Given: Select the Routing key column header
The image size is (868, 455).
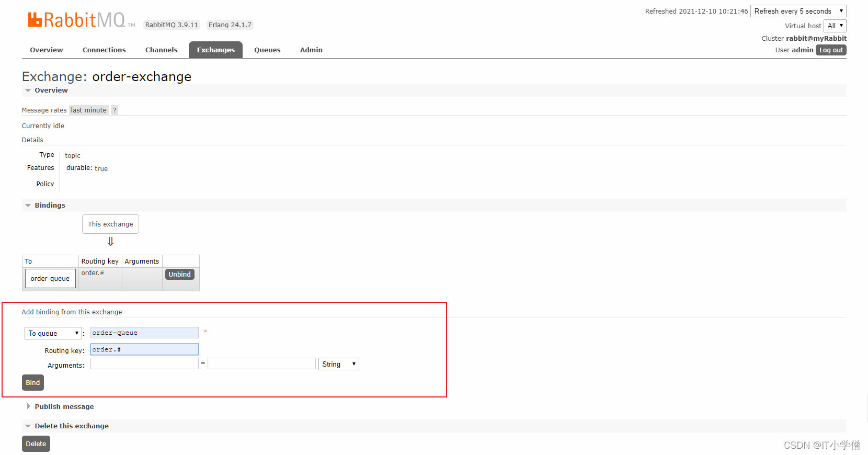Looking at the screenshot, I should (100, 261).
